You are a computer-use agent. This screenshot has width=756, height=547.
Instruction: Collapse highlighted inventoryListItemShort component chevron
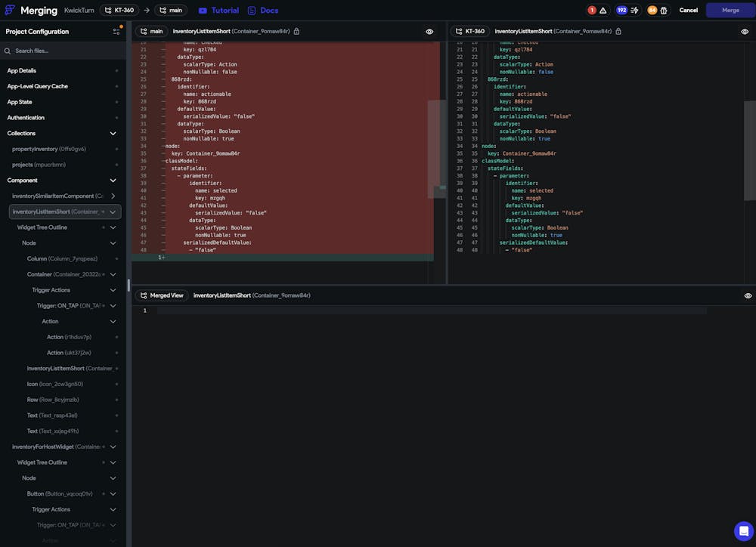[x=113, y=212]
